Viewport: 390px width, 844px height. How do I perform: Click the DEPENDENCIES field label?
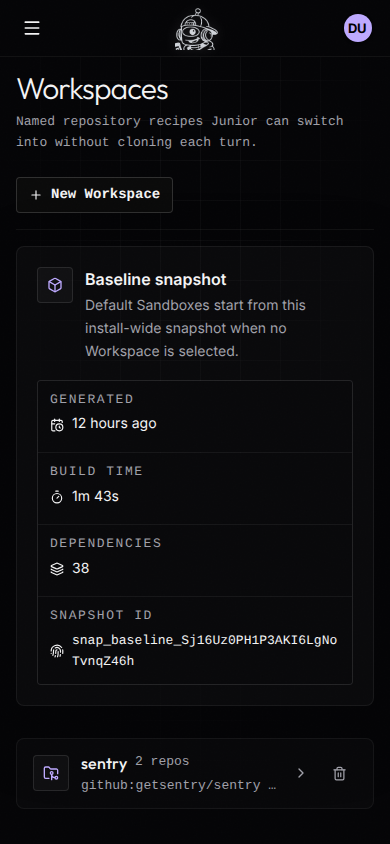(x=105, y=543)
